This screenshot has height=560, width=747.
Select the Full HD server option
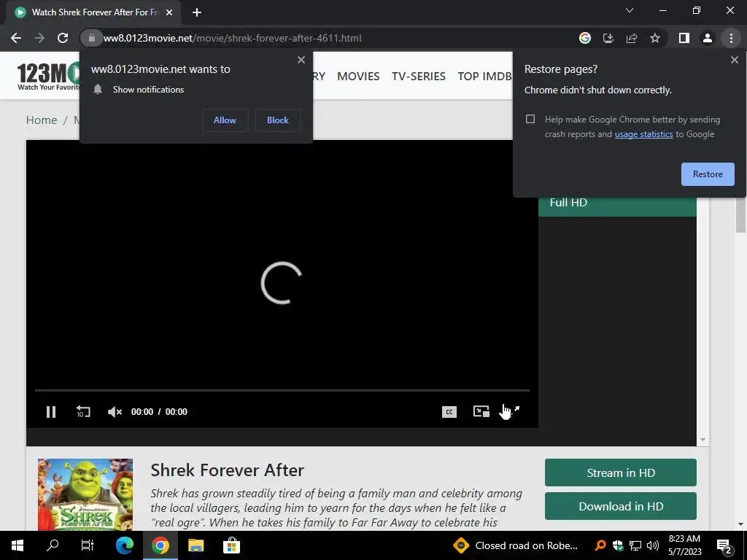coord(617,203)
